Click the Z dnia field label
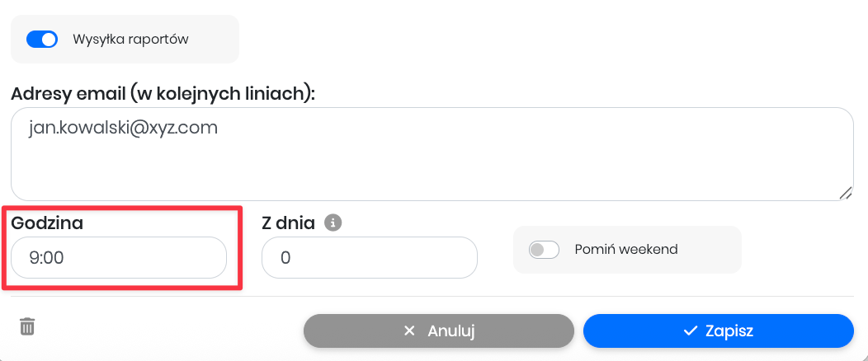Viewport: 868px width, 361px height. point(288,223)
